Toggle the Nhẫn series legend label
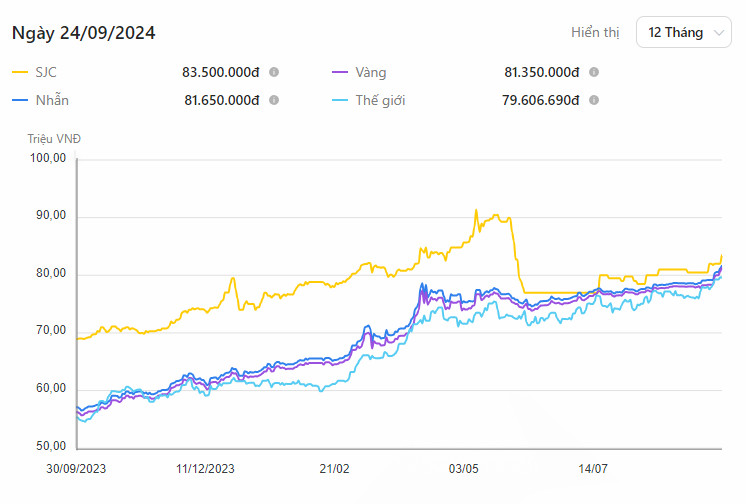746x504 pixels. [55, 101]
